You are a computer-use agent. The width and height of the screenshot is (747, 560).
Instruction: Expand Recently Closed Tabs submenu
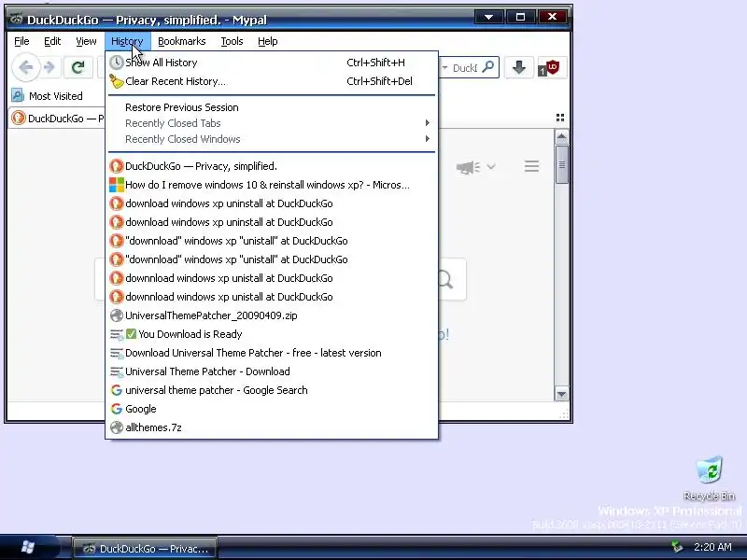272,123
